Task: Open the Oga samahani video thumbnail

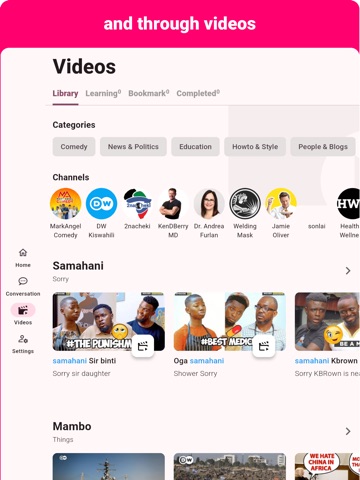Action: pyautogui.click(x=230, y=321)
